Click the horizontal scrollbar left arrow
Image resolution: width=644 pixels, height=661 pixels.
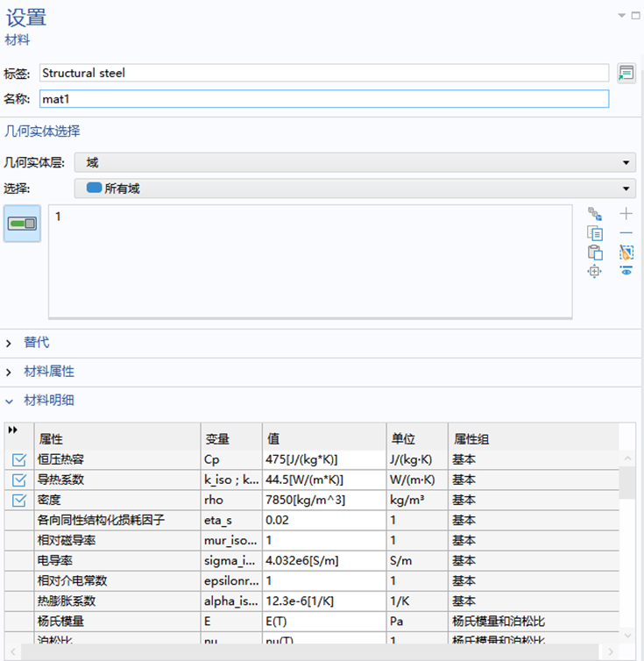click(13, 652)
